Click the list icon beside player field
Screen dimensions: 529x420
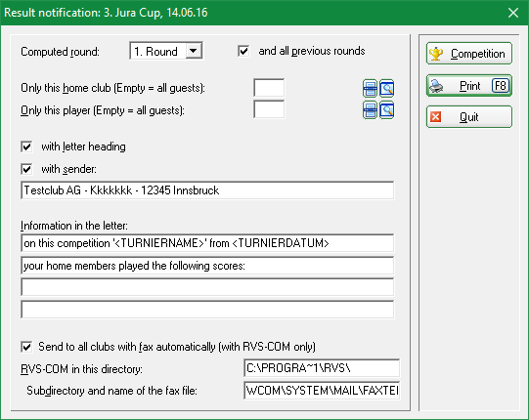(370, 110)
